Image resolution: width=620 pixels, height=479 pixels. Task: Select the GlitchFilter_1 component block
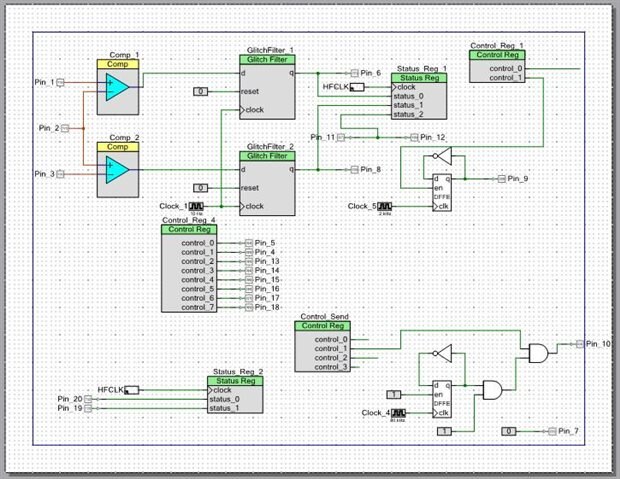[x=267, y=87]
